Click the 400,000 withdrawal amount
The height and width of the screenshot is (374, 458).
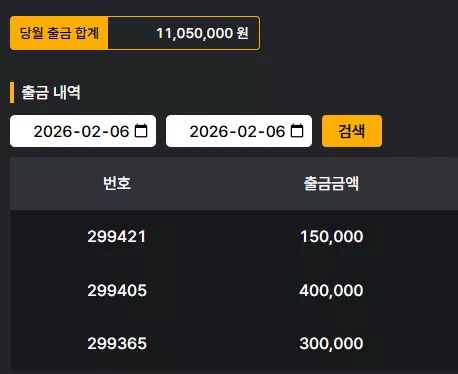click(x=331, y=290)
